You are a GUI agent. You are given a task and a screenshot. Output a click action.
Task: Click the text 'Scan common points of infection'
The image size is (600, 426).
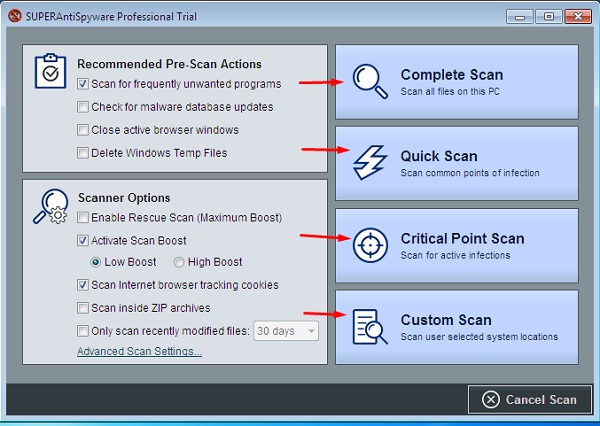click(470, 173)
